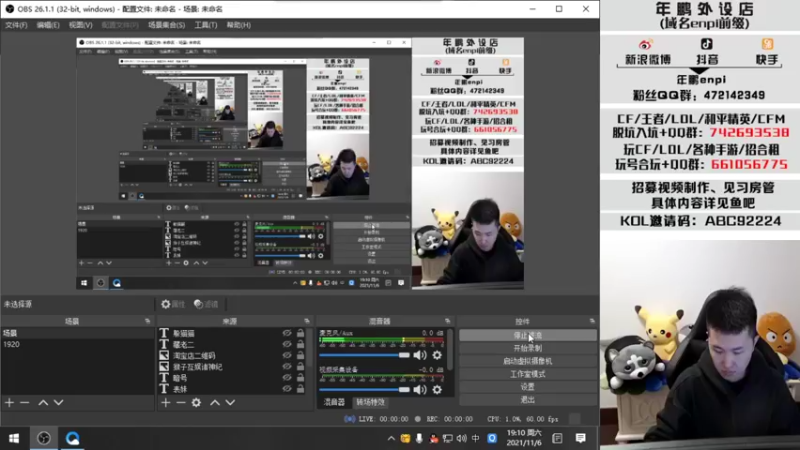Undock the 混音器 panel using its float icon
This screenshot has height=450, width=800.
(447, 321)
